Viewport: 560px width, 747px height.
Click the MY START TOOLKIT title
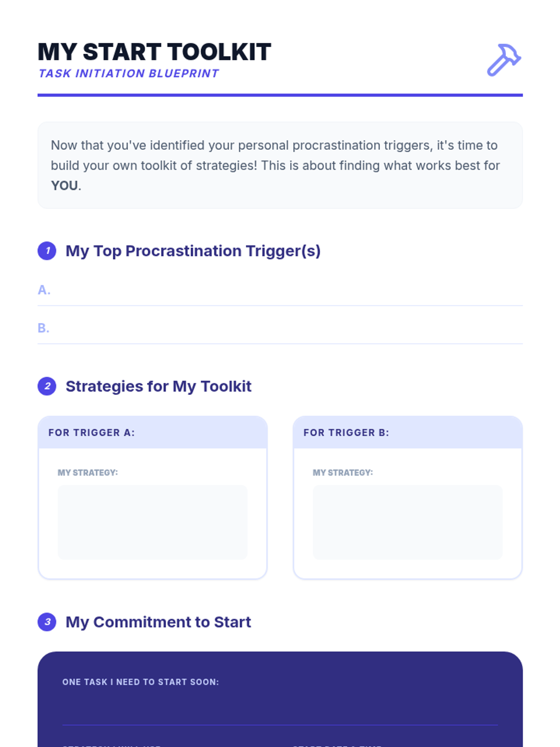pos(154,52)
